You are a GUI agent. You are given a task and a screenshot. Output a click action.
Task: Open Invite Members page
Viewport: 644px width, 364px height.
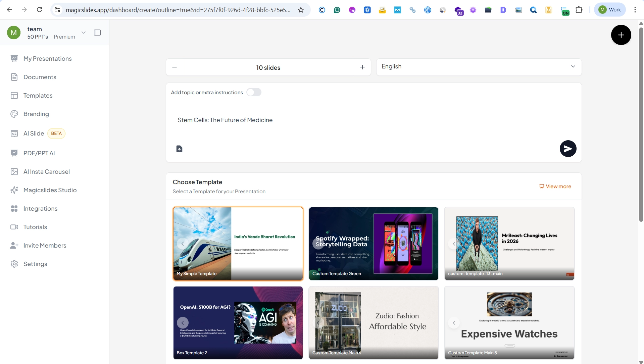(45, 246)
